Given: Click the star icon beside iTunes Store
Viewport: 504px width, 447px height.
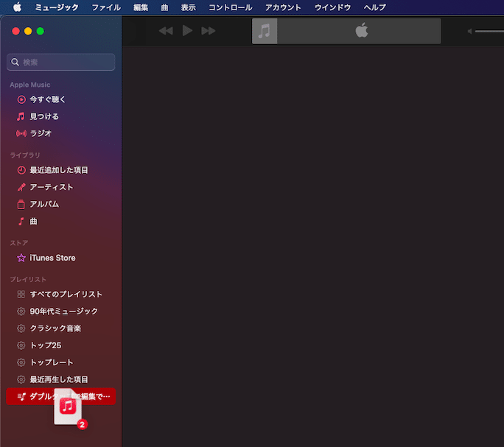Looking at the screenshot, I should point(21,258).
